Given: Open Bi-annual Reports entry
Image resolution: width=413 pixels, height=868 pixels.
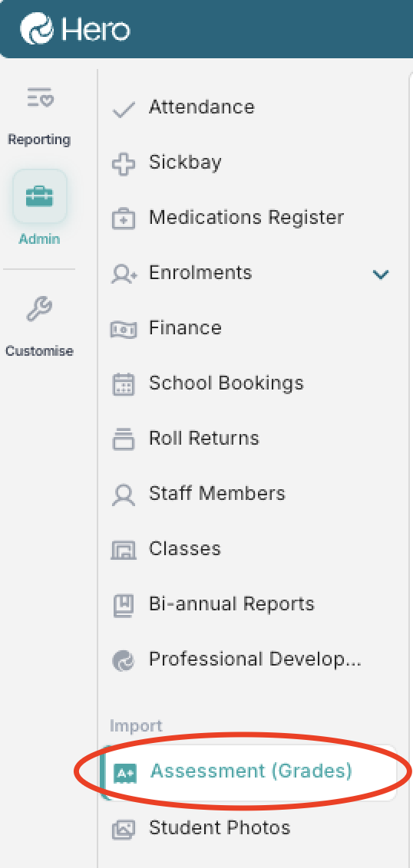Looking at the screenshot, I should point(249,604).
